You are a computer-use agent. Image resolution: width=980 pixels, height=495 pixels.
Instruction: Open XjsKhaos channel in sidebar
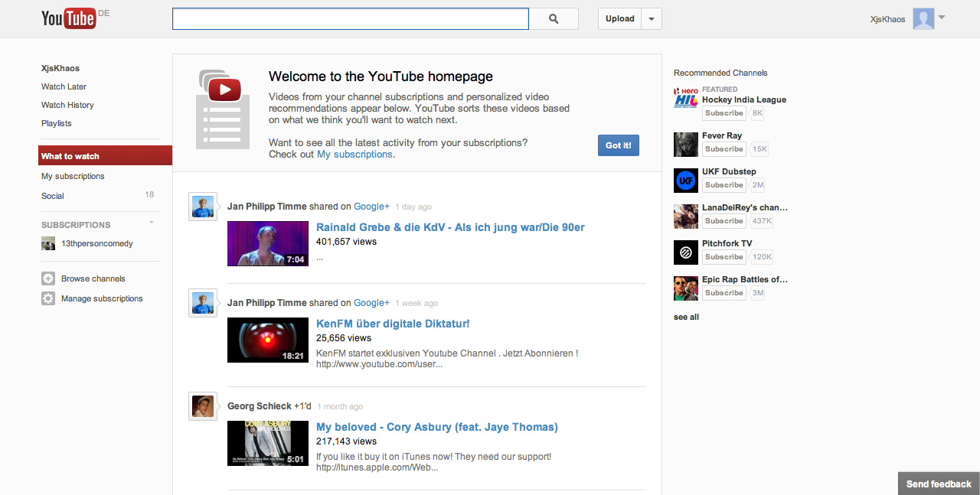click(x=60, y=68)
